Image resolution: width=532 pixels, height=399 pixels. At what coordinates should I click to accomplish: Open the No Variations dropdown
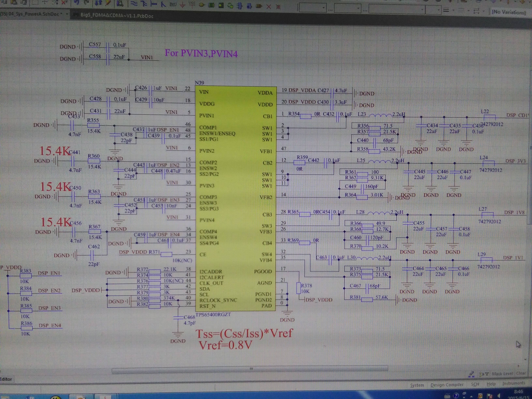(509, 12)
